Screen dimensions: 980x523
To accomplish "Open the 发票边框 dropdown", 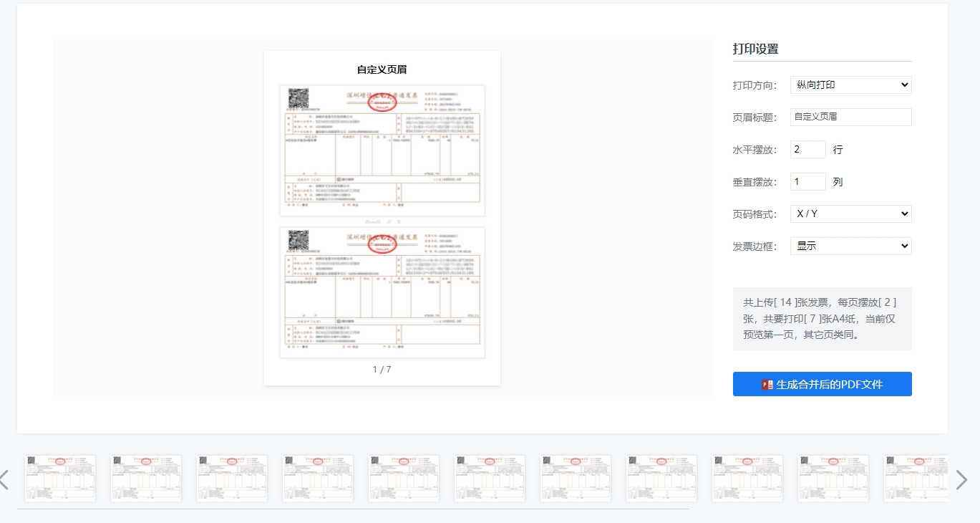I will (850, 246).
